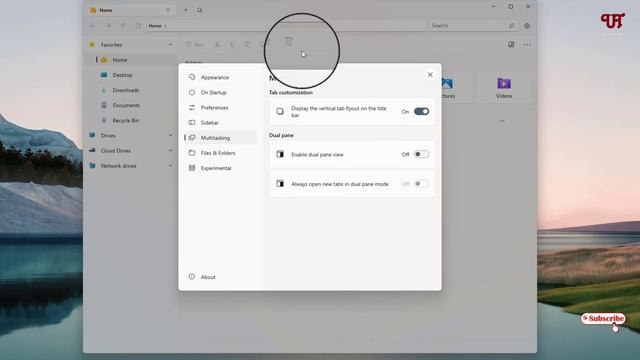
Task: Select the Sidebar settings section
Action: tap(220, 123)
